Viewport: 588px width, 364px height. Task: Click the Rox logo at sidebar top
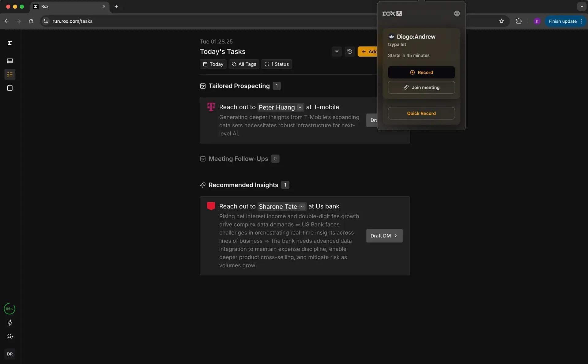click(x=10, y=43)
